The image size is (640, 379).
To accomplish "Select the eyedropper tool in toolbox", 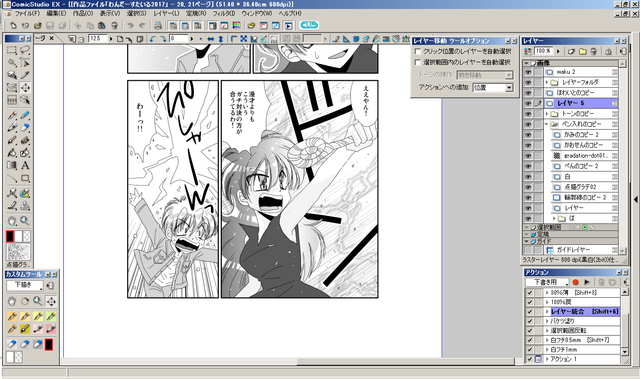I will click(25, 75).
